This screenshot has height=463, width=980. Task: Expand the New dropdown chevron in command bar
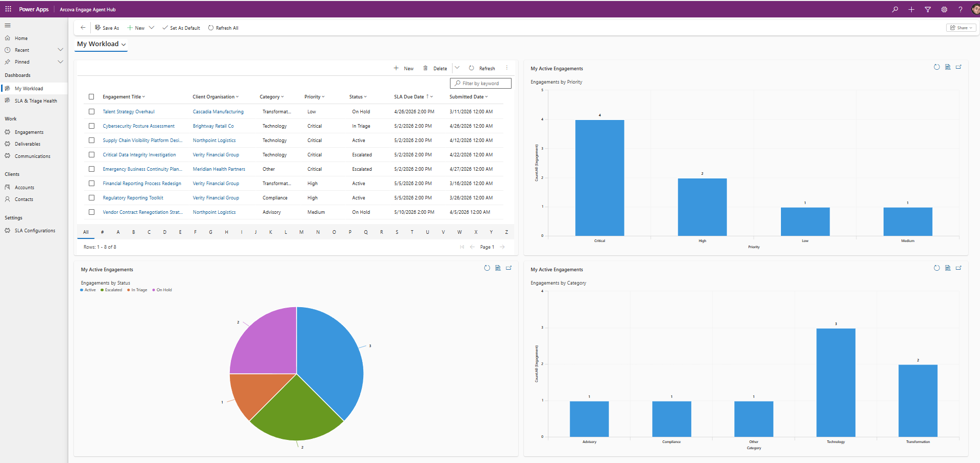(x=151, y=28)
